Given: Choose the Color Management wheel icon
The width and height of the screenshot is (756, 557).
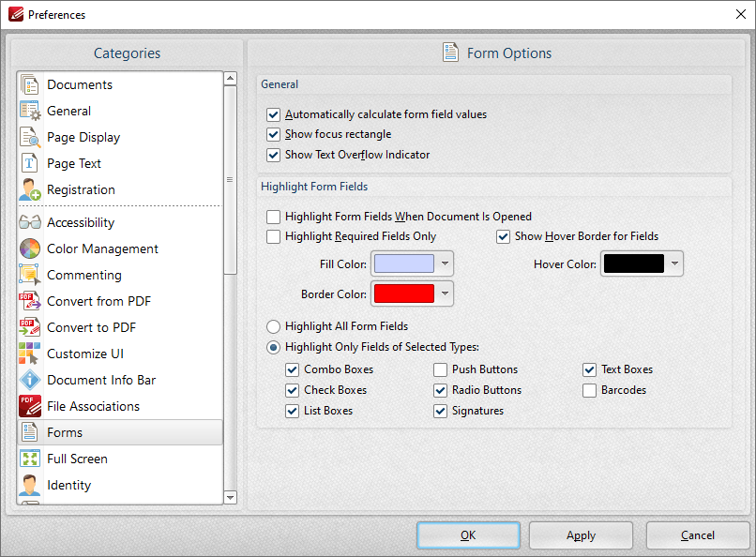Looking at the screenshot, I should click(30, 248).
